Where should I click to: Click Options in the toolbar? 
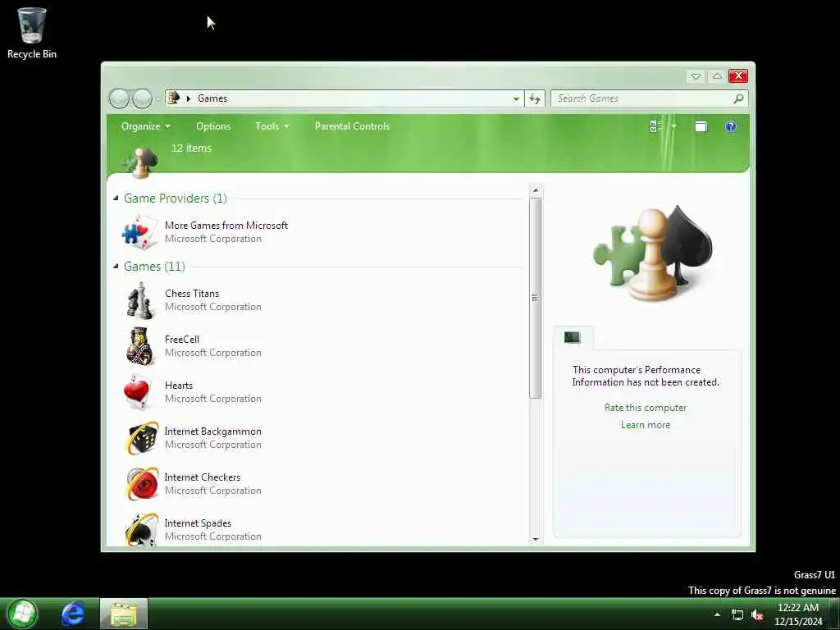(213, 126)
